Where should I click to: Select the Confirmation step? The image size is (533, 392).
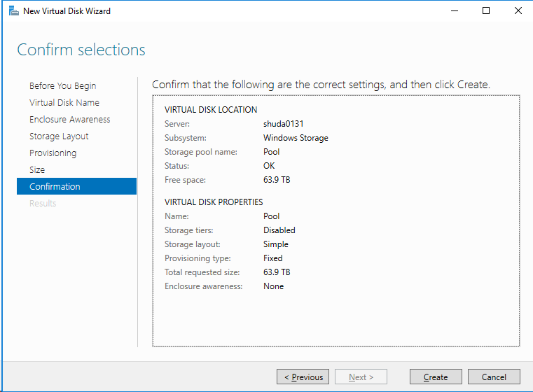click(x=76, y=186)
